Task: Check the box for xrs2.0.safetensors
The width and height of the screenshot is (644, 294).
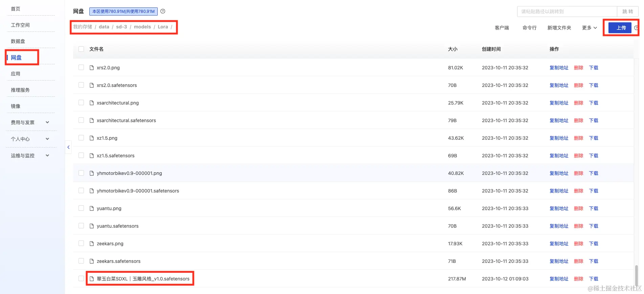Action: 81,85
